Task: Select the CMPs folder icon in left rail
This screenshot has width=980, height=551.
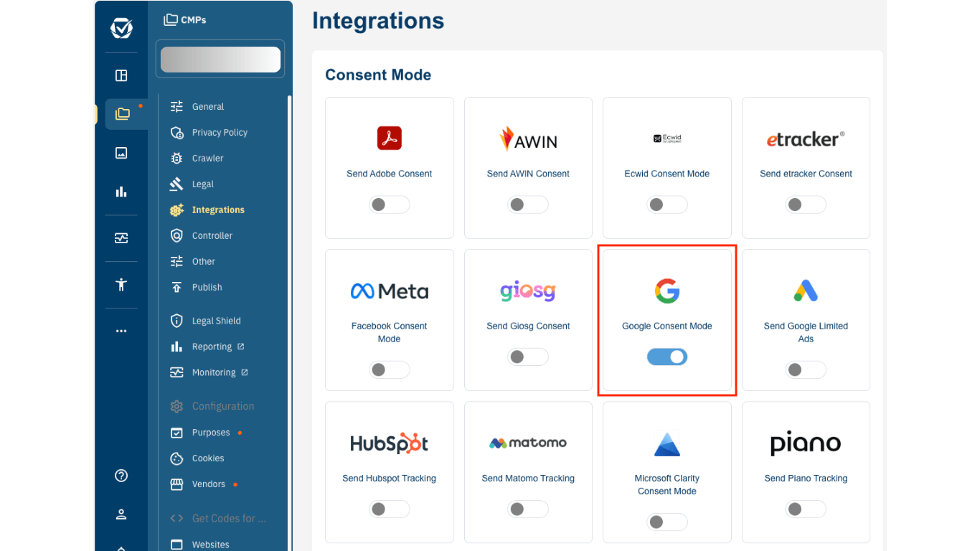Action: [x=122, y=113]
